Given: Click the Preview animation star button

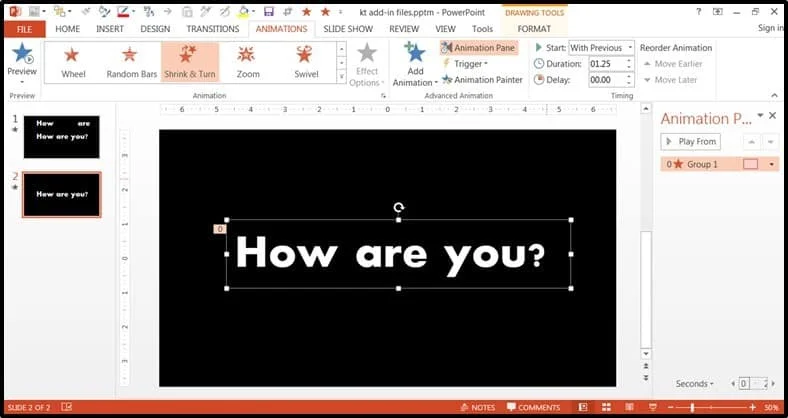Looking at the screenshot, I should (22, 63).
